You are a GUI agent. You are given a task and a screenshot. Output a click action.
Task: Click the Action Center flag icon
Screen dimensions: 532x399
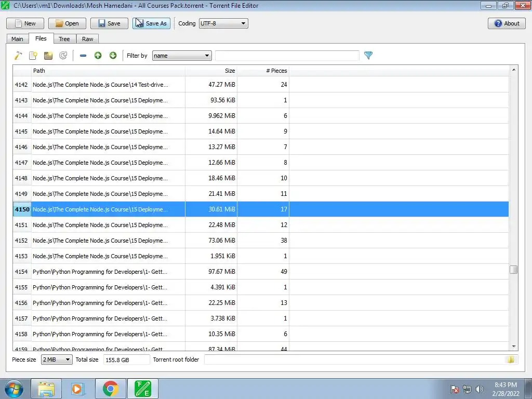click(x=455, y=389)
